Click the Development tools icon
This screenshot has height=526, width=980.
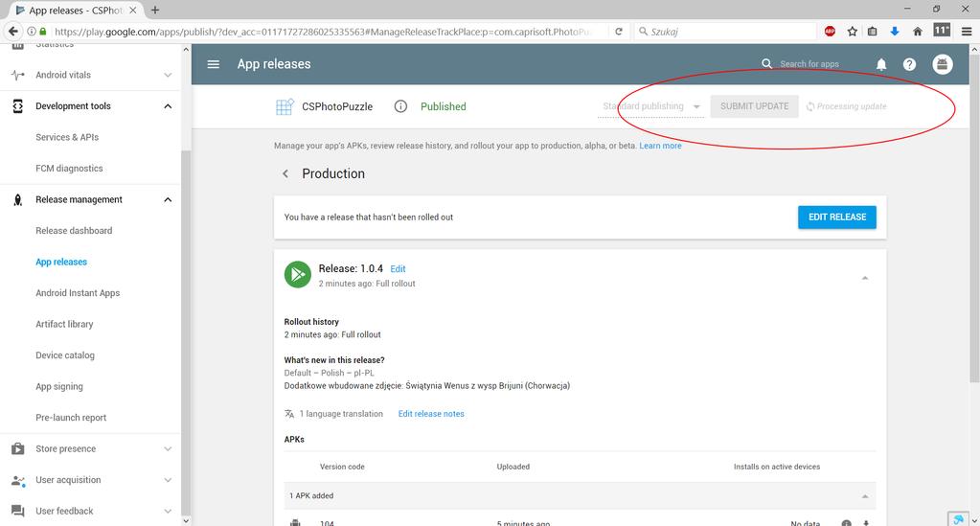click(18, 106)
